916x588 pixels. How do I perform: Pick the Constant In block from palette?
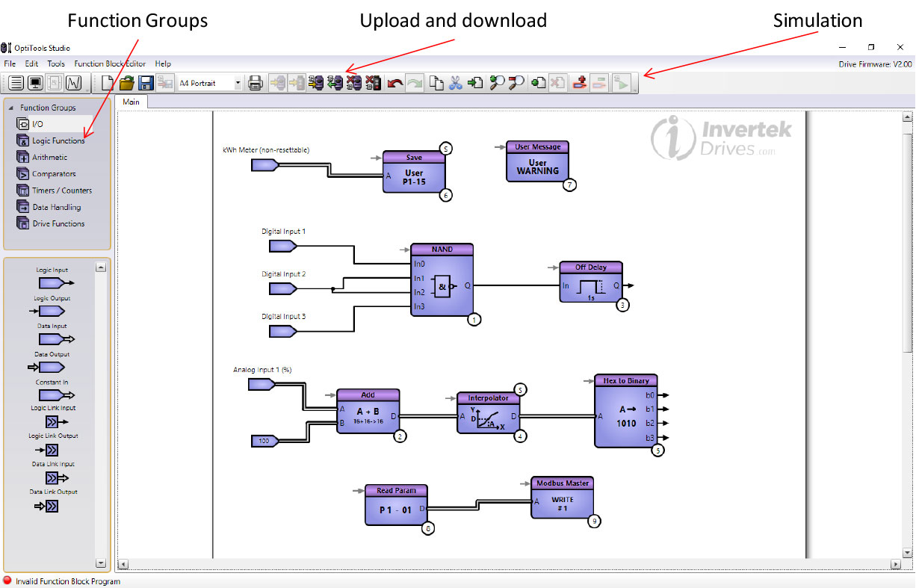click(x=56, y=395)
